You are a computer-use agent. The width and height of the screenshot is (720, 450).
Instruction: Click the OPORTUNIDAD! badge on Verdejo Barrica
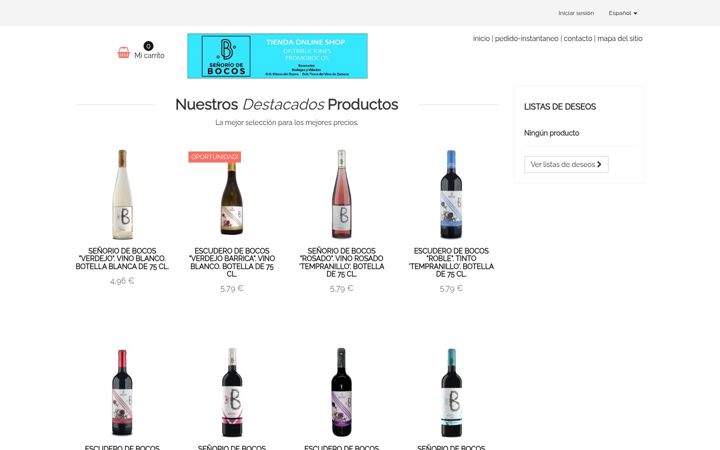214,157
